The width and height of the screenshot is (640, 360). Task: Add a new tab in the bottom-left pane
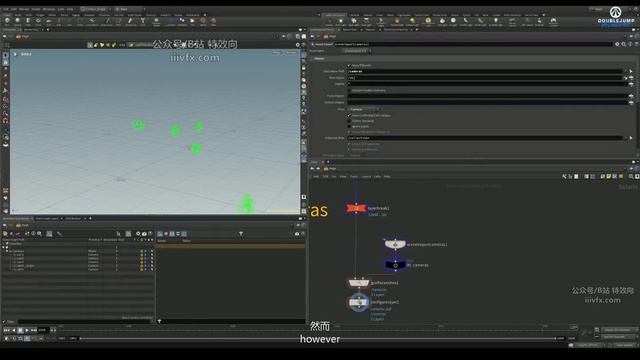click(x=90, y=218)
